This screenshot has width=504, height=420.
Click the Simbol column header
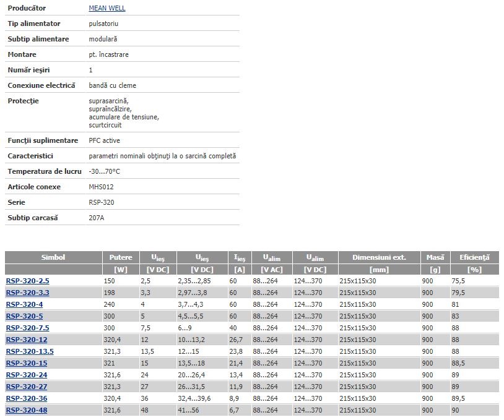[x=53, y=257]
